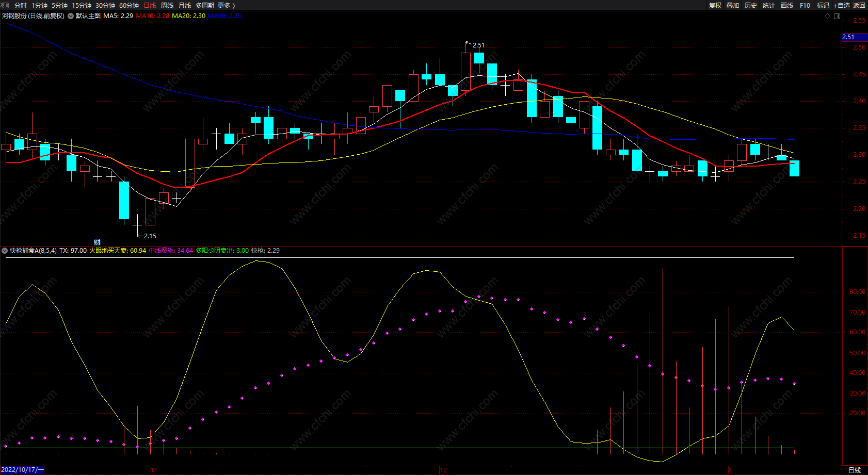The width and height of the screenshot is (868, 475).
Task: Click the 日线 label at bottom-right corner
Action: [855, 470]
